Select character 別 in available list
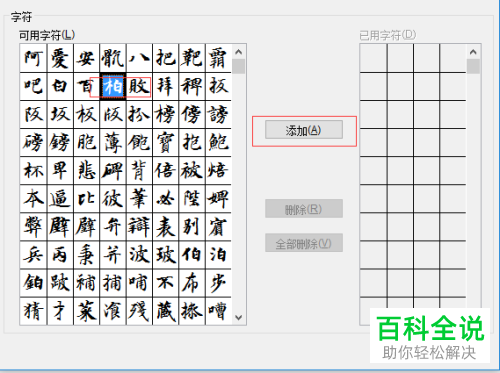The height and width of the screenshot is (373, 500). coord(192,227)
